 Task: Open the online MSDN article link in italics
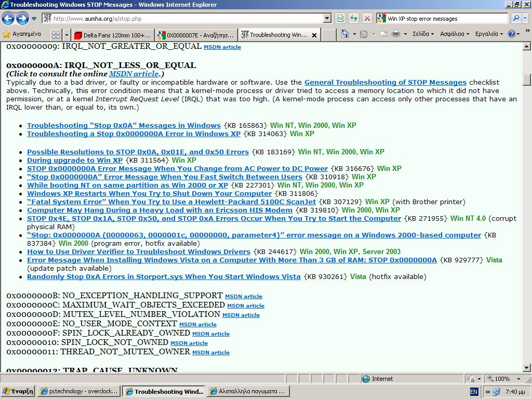pyautogui.click(x=134, y=74)
